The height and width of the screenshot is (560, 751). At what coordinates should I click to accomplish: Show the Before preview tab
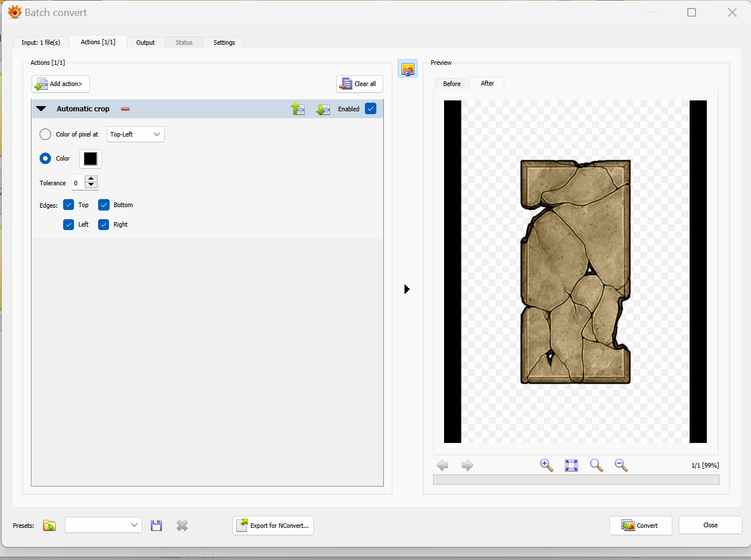tap(452, 84)
